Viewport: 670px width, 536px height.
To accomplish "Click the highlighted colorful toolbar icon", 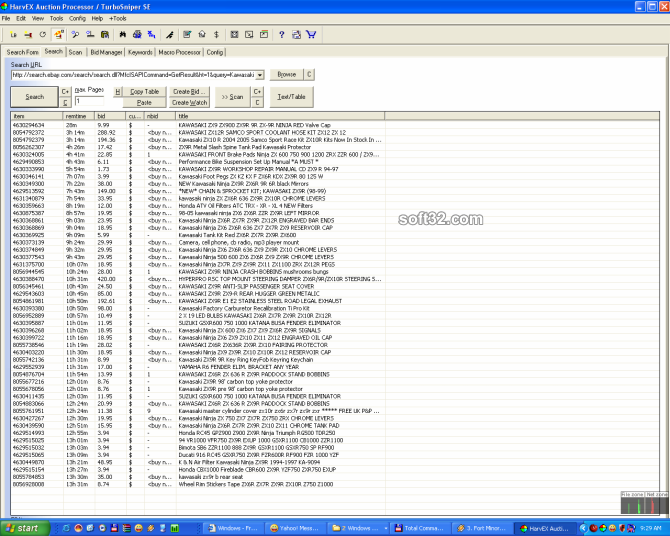I will pyautogui.click(x=58, y=35).
